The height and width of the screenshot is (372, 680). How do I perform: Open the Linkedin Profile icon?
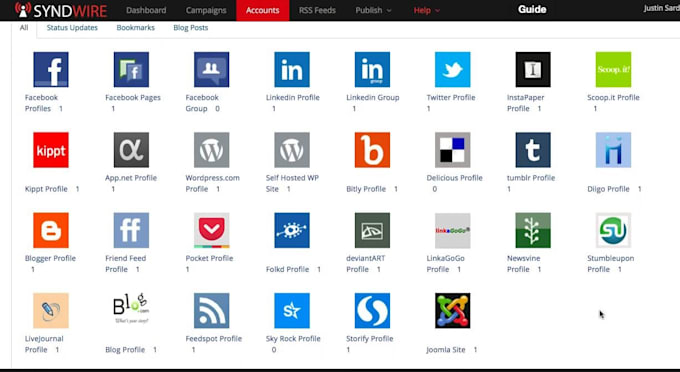click(292, 69)
